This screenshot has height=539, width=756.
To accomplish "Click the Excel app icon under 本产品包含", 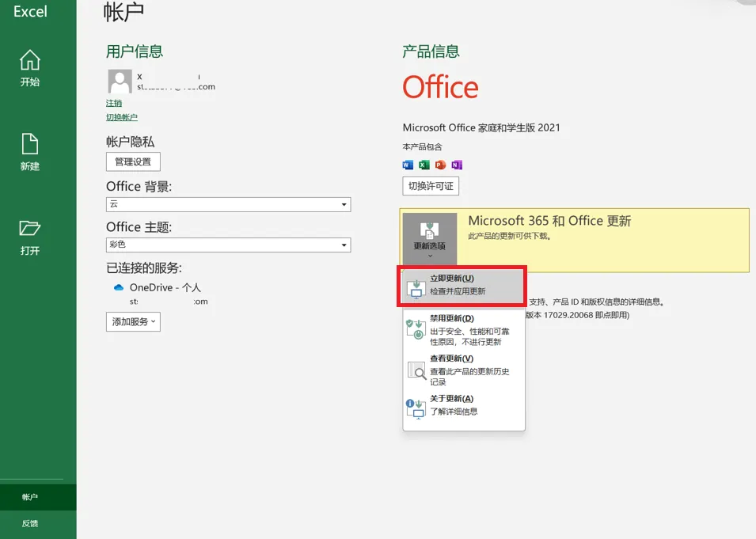I will 424,165.
